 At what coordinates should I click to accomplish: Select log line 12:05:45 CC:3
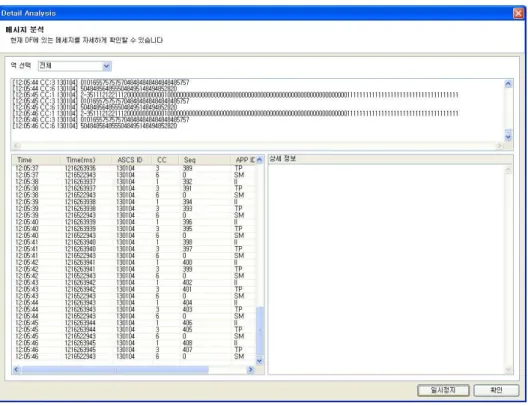(x=101, y=101)
